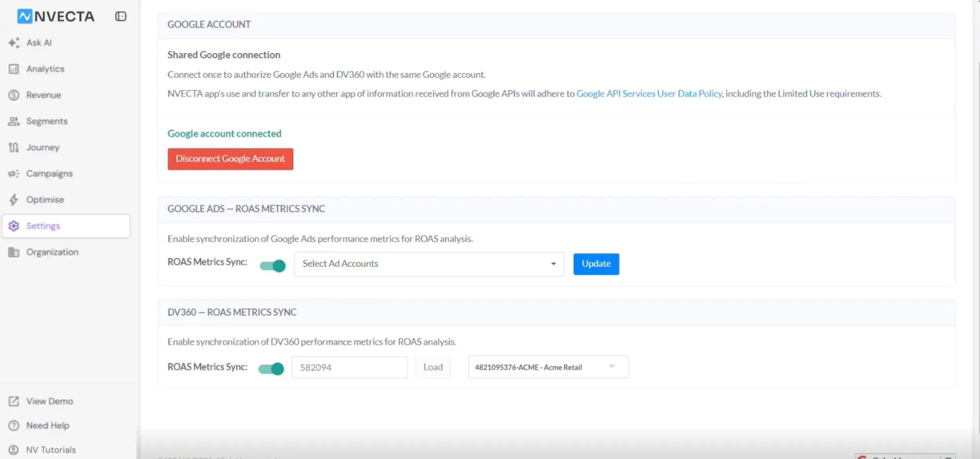Screen dimensions: 980x459
Task: Click the Google account connected status text
Action: click(224, 133)
